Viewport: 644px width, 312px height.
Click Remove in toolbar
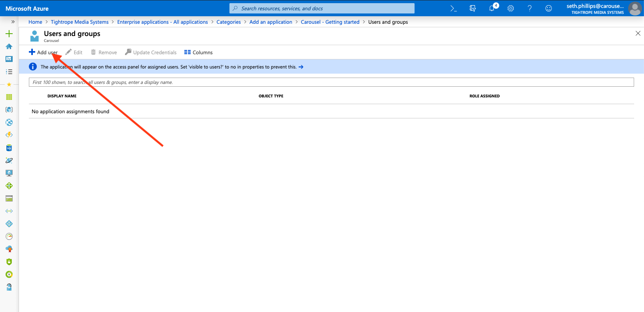tap(104, 52)
